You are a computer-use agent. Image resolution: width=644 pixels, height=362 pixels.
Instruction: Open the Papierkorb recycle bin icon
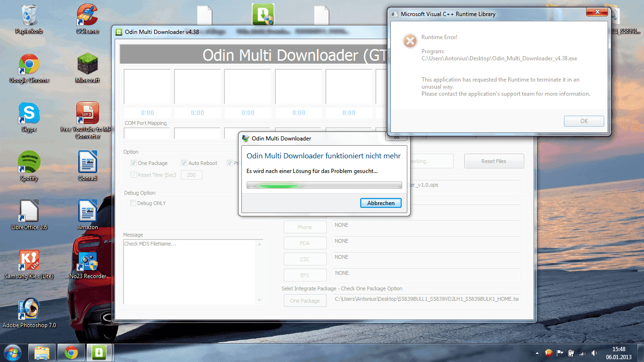point(29,19)
